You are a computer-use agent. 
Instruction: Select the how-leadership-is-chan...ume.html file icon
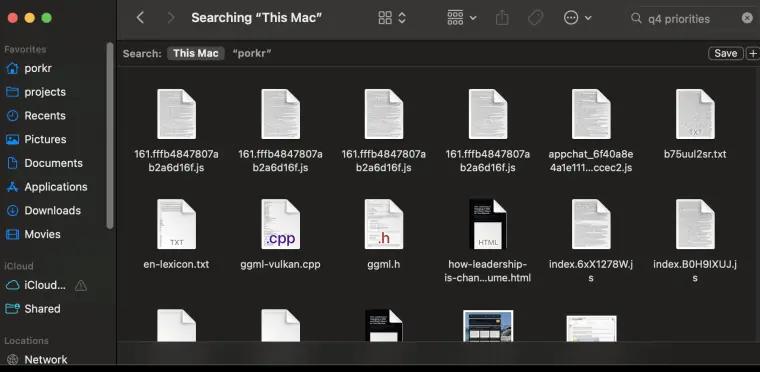[x=488, y=224]
